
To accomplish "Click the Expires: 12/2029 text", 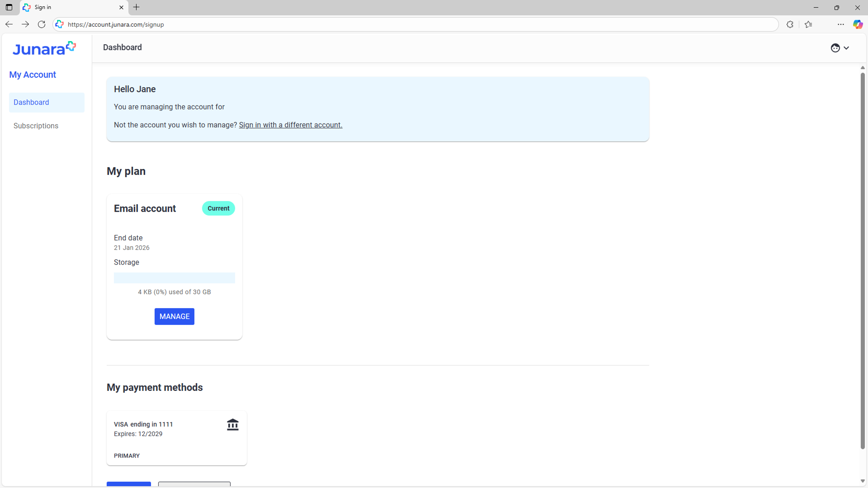I will point(138,434).
